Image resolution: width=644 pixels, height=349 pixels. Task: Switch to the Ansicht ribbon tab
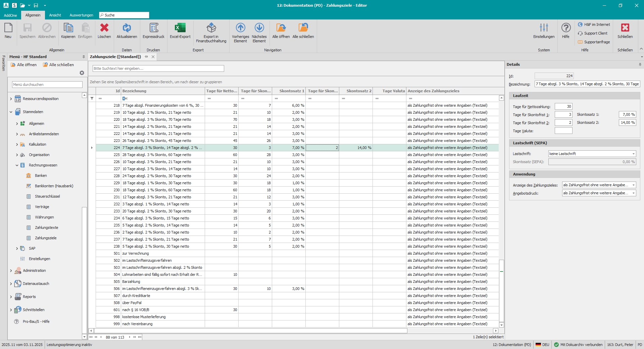coord(55,15)
